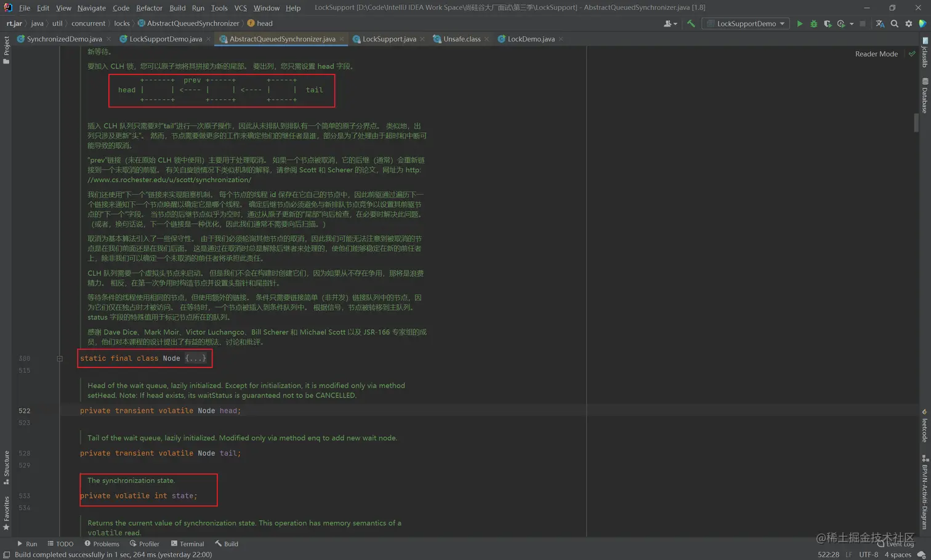Open the leetcode side panel
The width and height of the screenshot is (931, 560).
pos(925,426)
